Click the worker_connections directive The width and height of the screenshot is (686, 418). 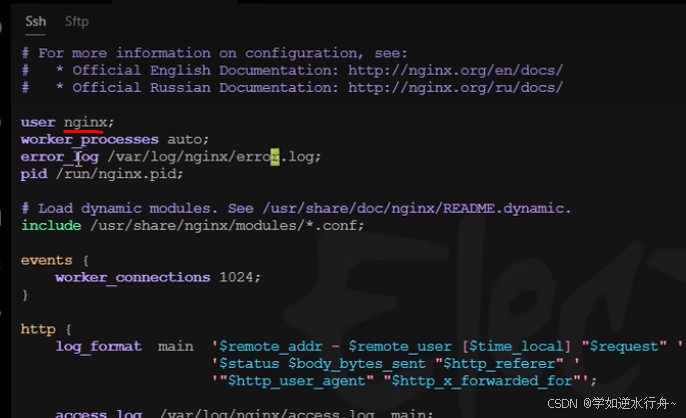(133, 277)
